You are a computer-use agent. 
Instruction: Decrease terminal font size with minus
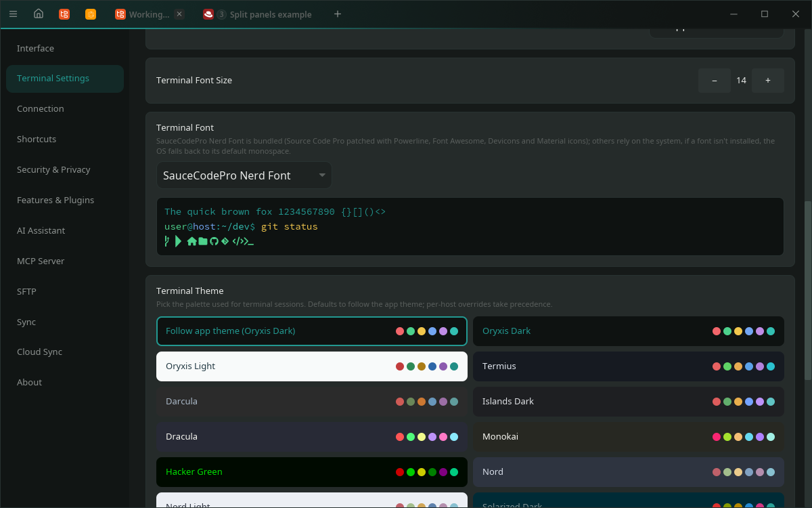715,80
